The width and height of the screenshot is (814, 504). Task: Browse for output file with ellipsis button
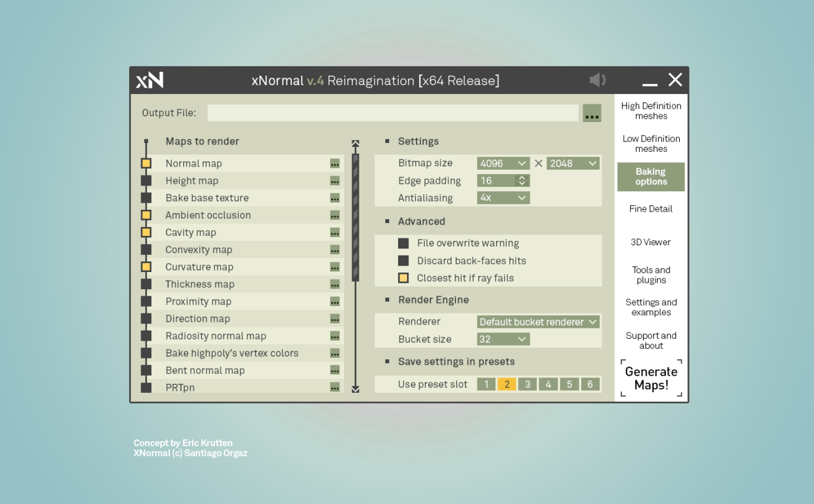(592, 113)
